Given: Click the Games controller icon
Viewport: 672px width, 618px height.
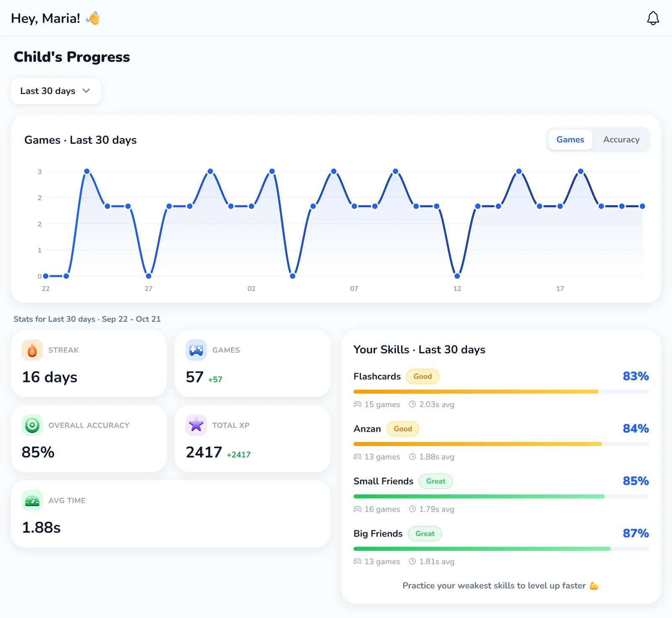Looking at the screenshot, I should (196, 350).
